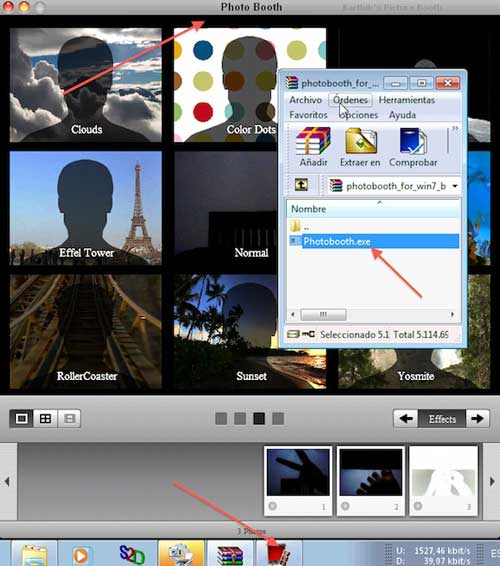Viewport: 500px width, 566px height.
Task: Go to the third effects page indicator
Action: pos(259,419)
